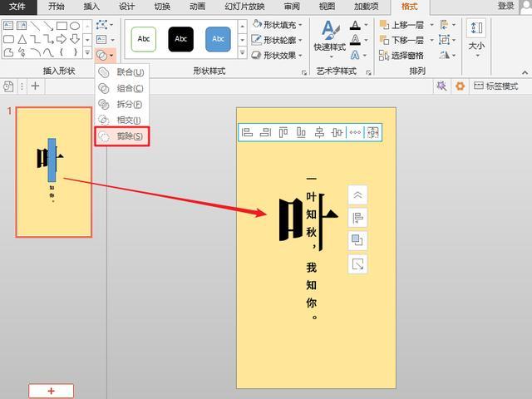Click the orange gear settings icon

(x=460, y=86)
